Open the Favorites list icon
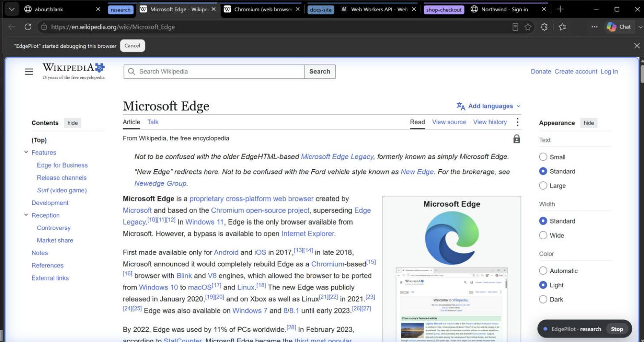This screenshot has height=342, width=644. coord(562,27)
